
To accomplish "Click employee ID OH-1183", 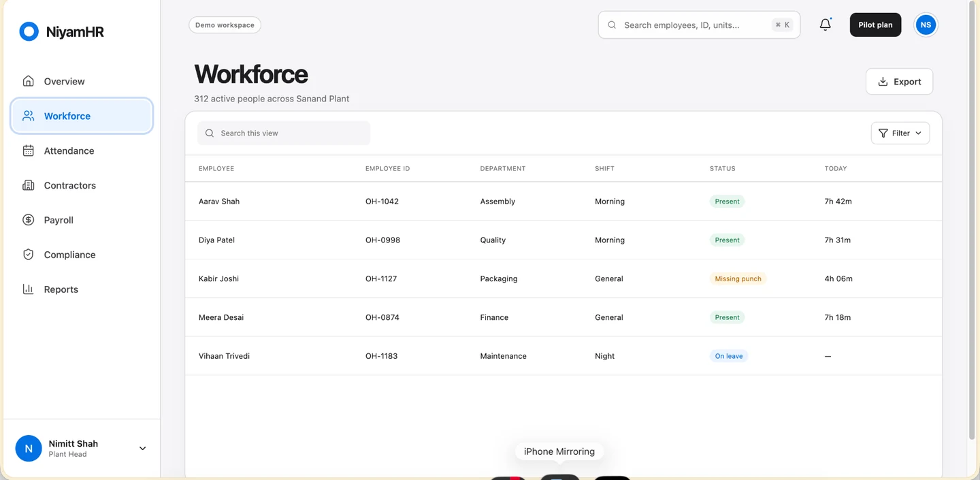I will [381, 356].
